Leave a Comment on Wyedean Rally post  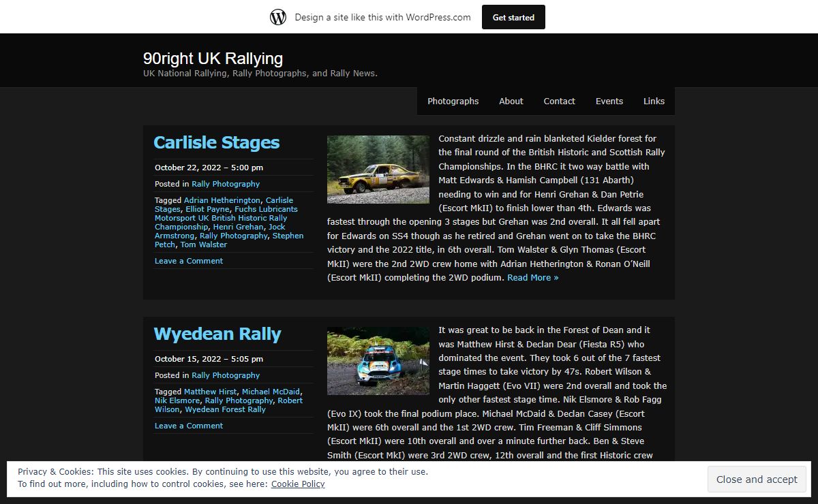(189, 426)
